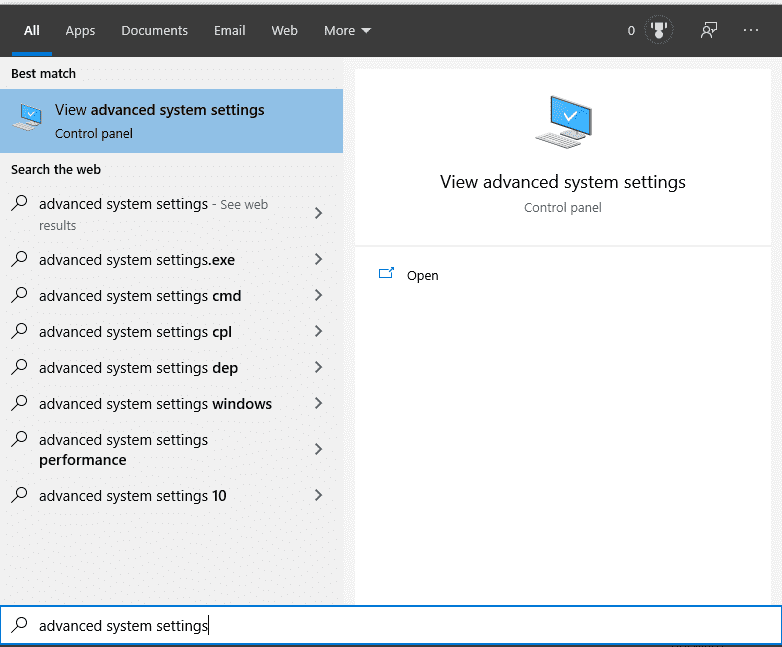Expand arrow for 'advanced system settings performance'

click(x=318, y=449)
